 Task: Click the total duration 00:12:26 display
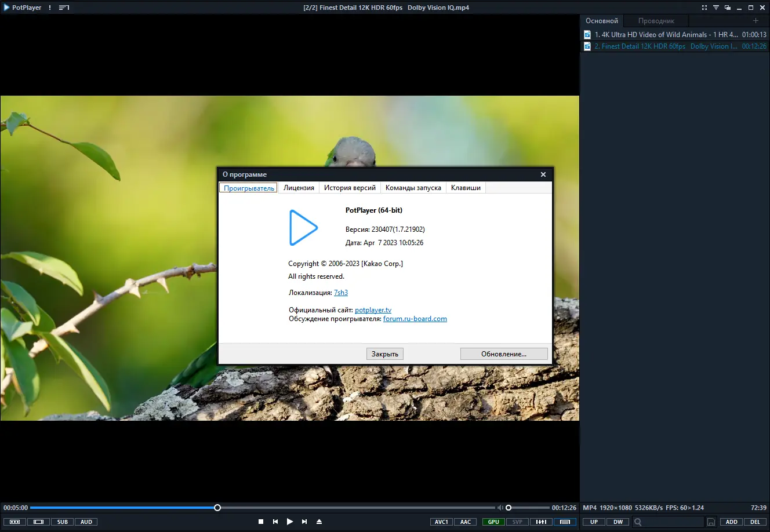click(564, 508)
